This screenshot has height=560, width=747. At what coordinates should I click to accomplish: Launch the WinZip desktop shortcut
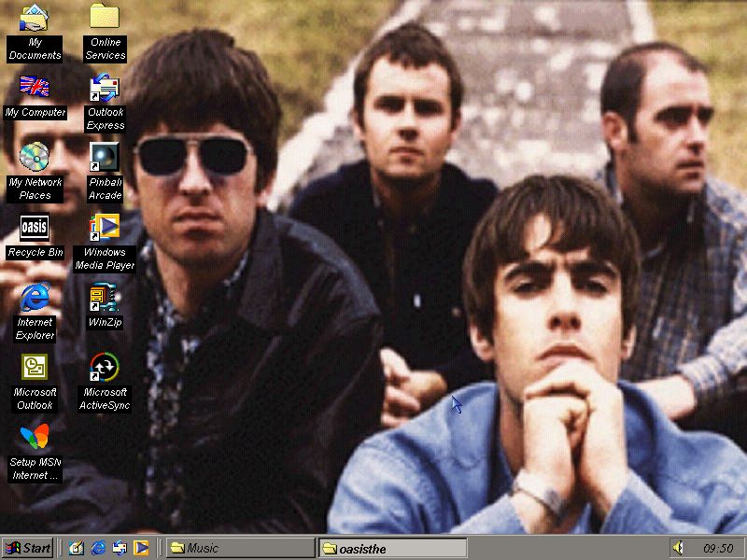(105, 298)
